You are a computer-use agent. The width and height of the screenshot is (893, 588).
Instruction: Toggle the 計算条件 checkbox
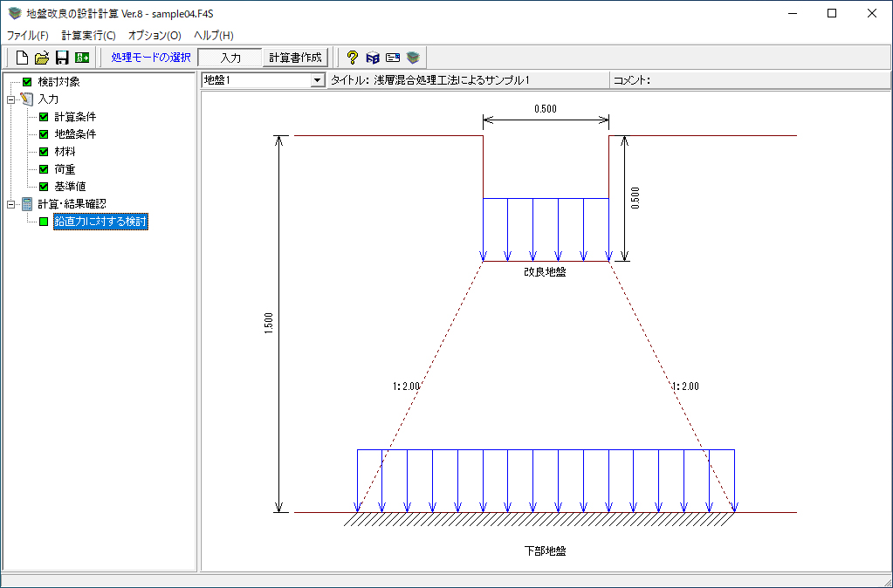[44, 117]
